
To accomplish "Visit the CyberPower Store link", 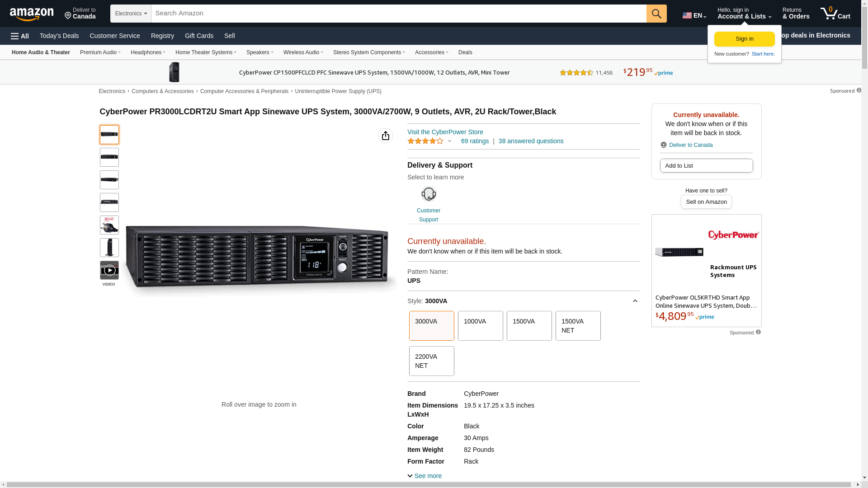I will 445,132.
